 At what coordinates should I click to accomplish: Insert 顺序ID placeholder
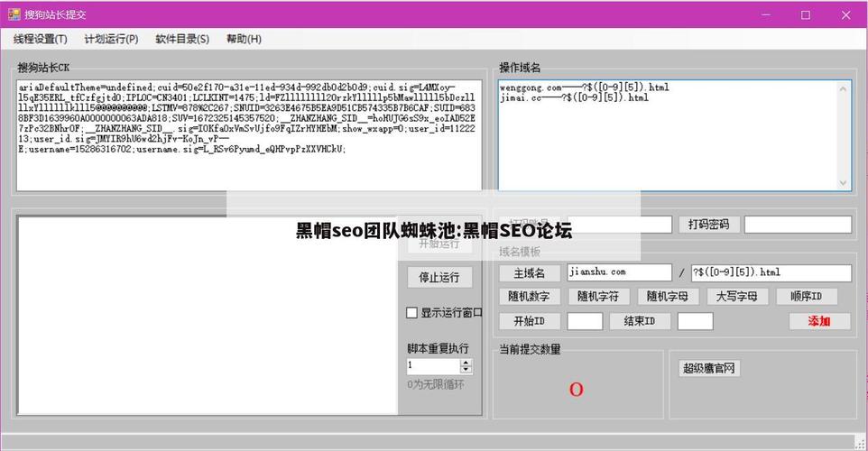[807, 297]
